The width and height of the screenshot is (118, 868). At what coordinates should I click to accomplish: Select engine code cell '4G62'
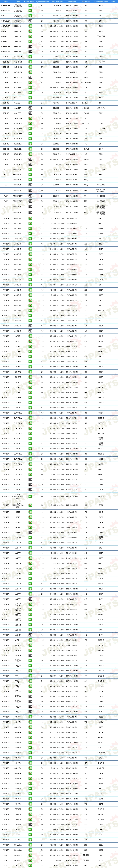click(101, 717)
